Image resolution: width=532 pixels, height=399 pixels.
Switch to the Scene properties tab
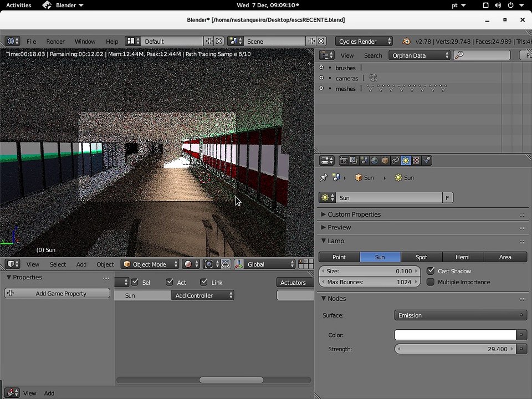point(364,161)
